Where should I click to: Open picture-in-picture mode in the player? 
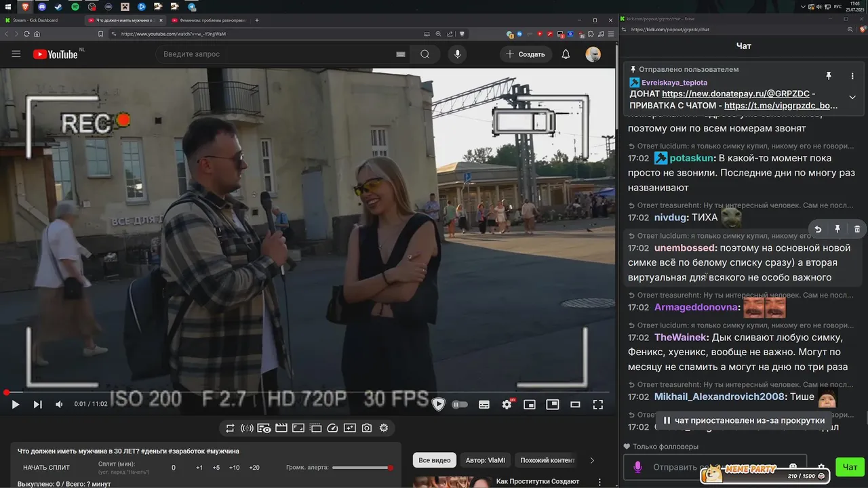(x=553, y=405)
